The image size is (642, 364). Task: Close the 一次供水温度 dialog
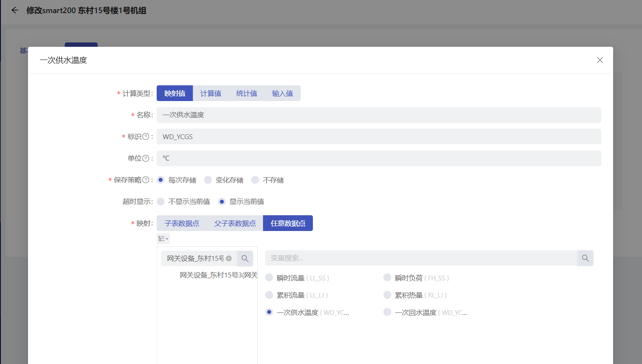(600, 60)
